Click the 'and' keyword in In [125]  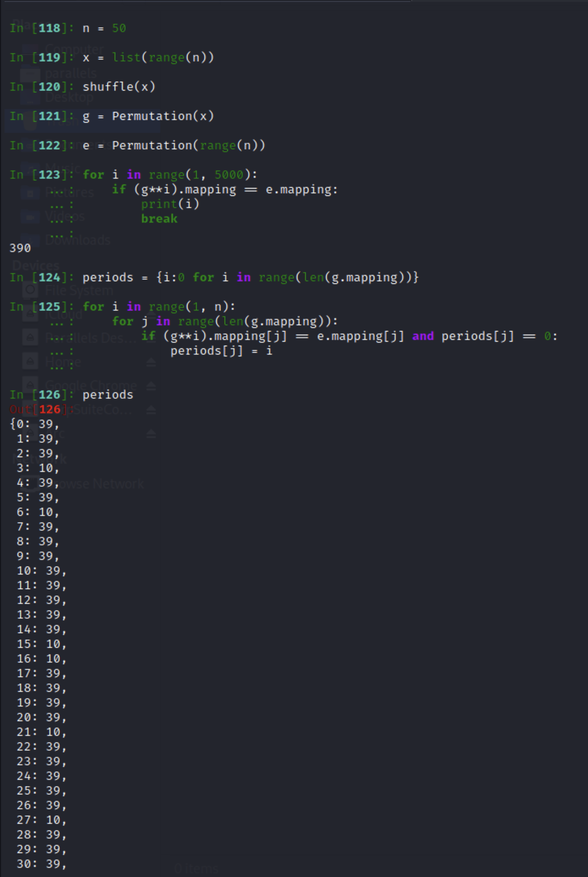[423, 336]
